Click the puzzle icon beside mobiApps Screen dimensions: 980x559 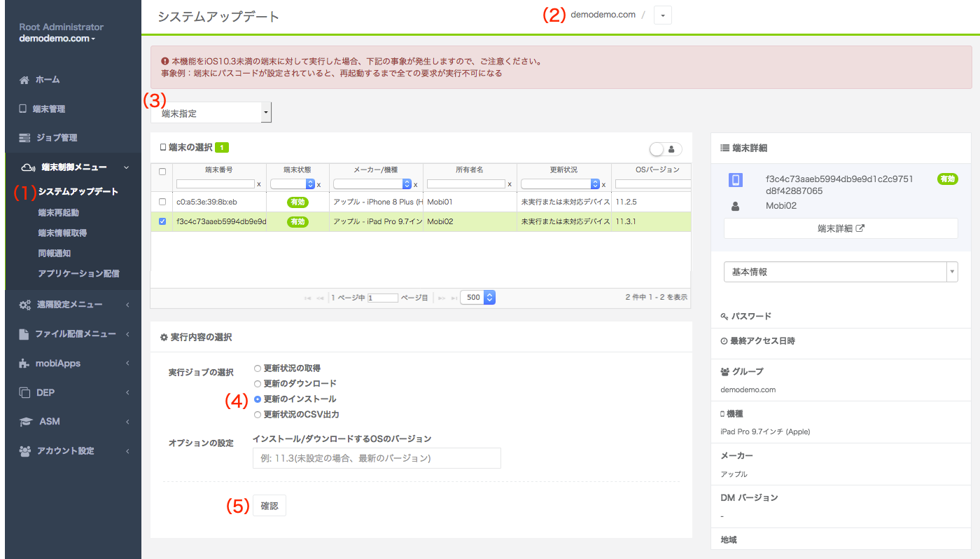[x=25, y=364]
